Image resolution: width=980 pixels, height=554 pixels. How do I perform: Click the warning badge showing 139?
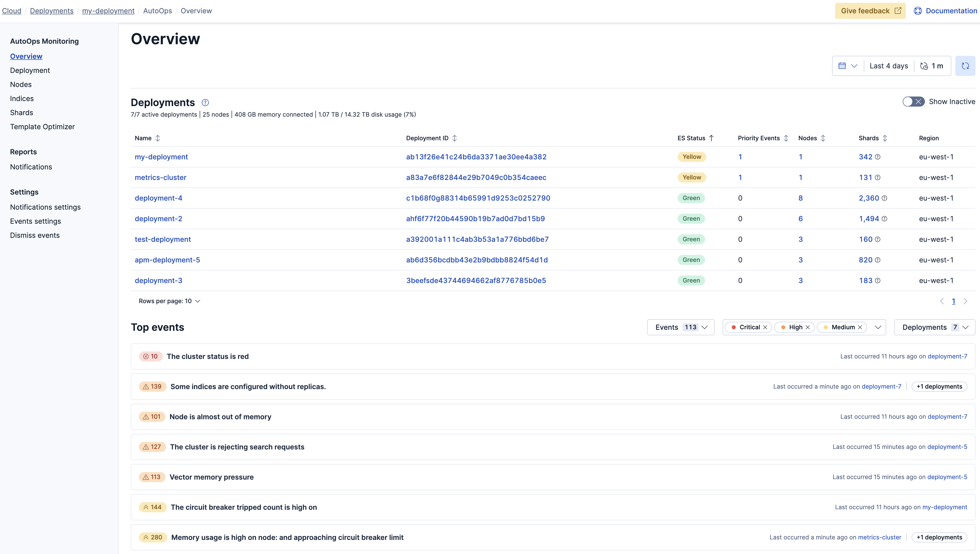tap(152, 387)
